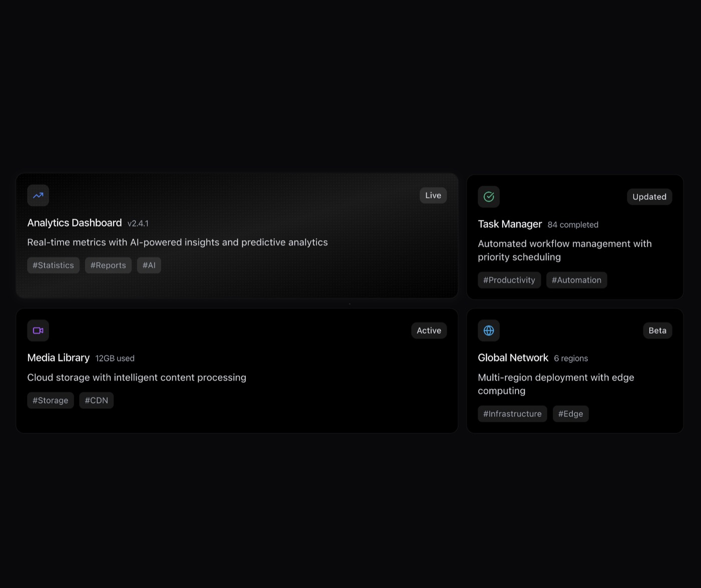701x588 pixels.
Task: Select the #Automation tag
Action: [x=577, y=280]
